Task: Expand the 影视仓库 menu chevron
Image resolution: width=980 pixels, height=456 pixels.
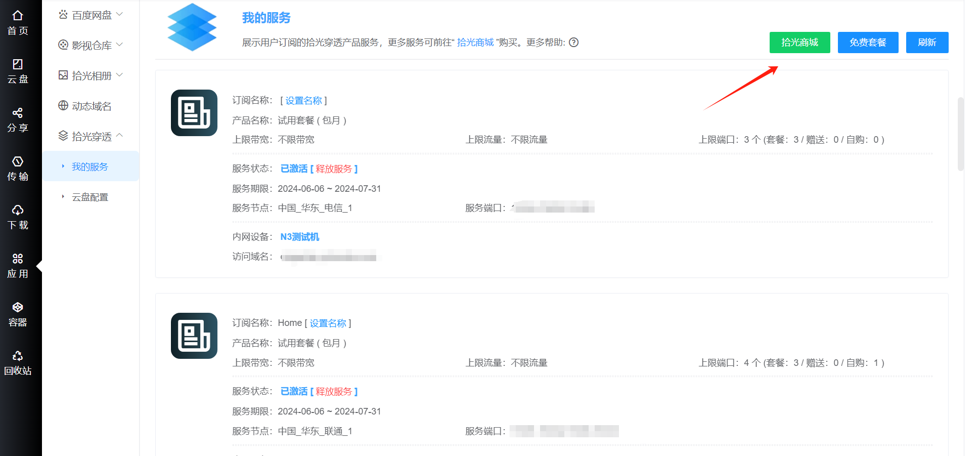Action: point(120,45)
